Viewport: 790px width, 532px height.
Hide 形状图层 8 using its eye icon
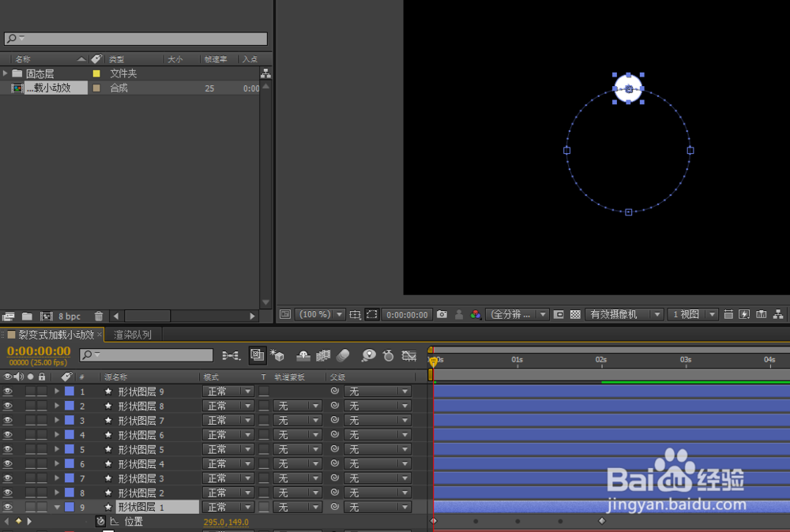(x=8, y=406)
